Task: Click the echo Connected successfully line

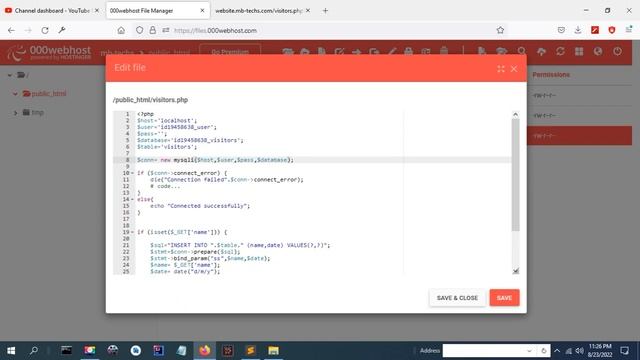Action: (x=200, y=206)
